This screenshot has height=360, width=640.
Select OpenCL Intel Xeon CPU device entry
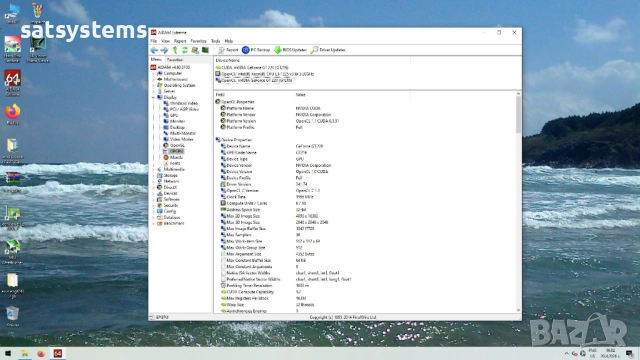tap(265, 74)
